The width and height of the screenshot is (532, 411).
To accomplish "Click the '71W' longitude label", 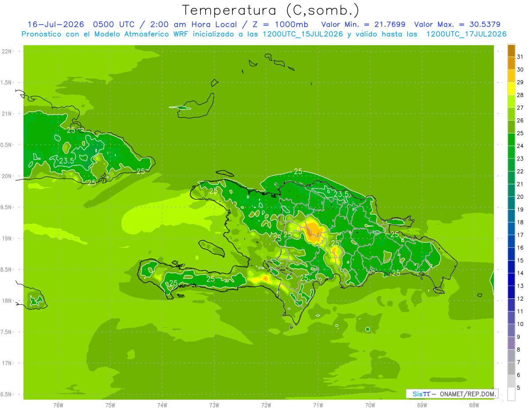I will point(318,405).
